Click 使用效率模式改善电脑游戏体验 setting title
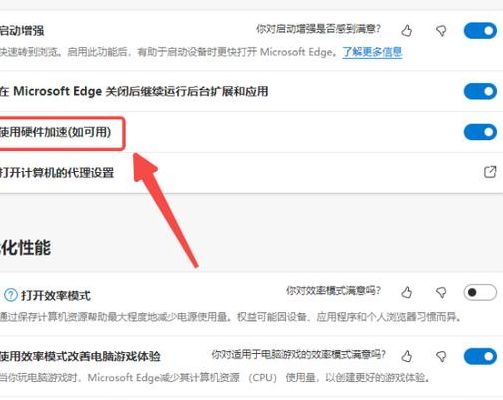Viewport: 503px width, 400px height. click(80, 356)
